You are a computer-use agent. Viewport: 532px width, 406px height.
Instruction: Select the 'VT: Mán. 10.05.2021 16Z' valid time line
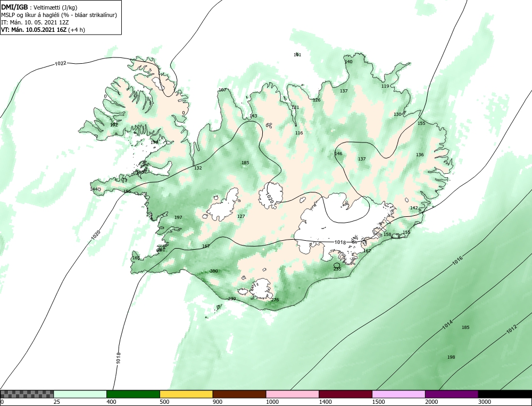(x=43, y=29)
